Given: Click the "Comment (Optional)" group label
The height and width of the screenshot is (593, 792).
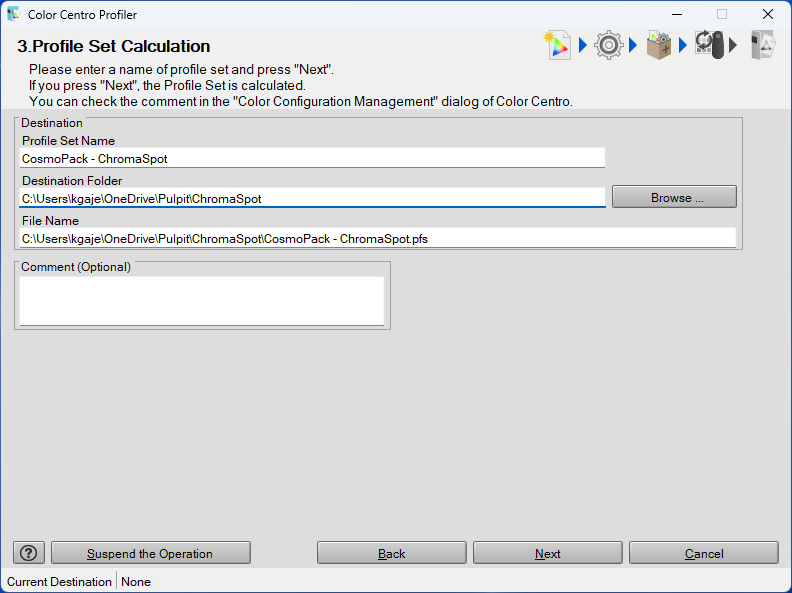Looking at the screenshot, I should [76, 267].
